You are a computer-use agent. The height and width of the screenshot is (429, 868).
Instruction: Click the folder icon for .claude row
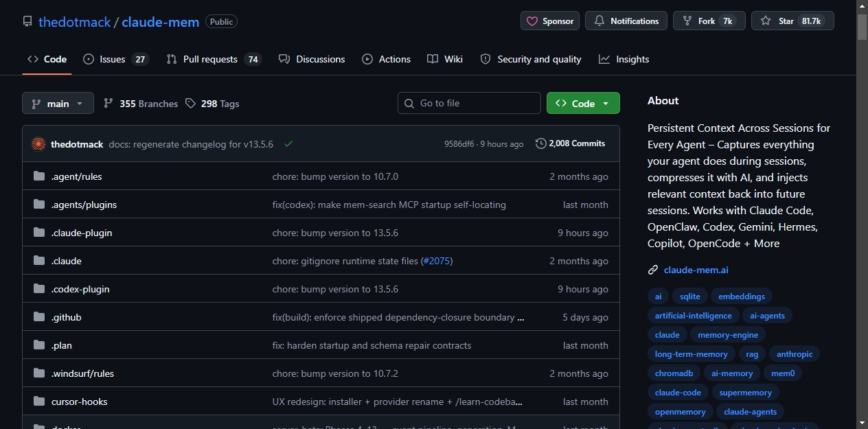[39, 261]
